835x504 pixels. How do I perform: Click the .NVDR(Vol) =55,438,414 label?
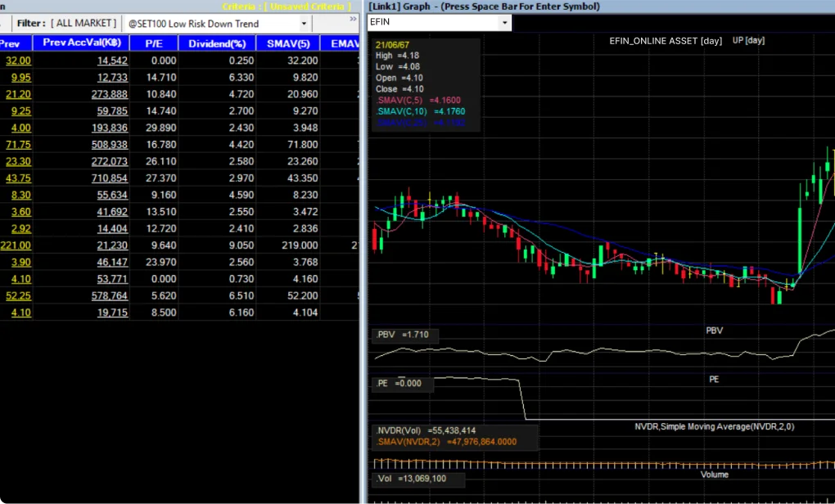tap(426, 430)
